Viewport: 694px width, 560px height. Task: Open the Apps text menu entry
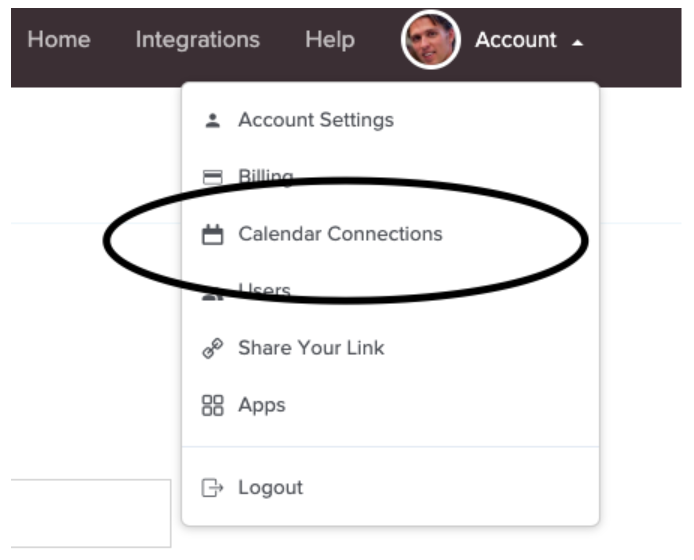(261, 405)
